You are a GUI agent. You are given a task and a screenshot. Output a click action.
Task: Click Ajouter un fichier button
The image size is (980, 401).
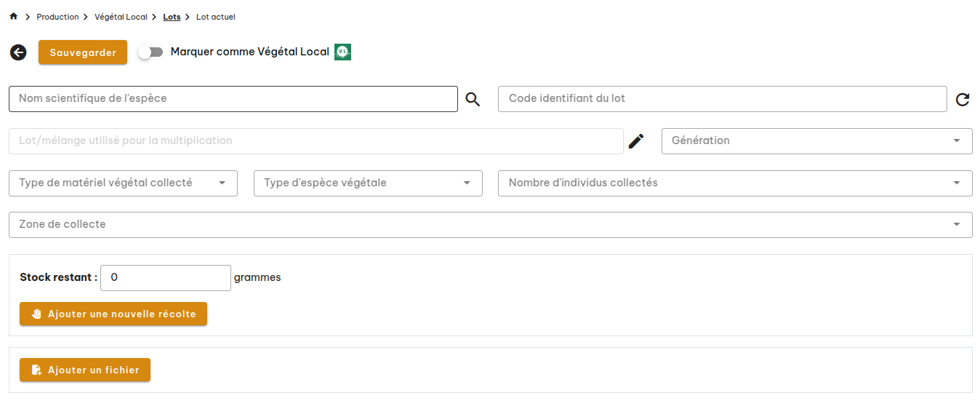pos(85,370)
